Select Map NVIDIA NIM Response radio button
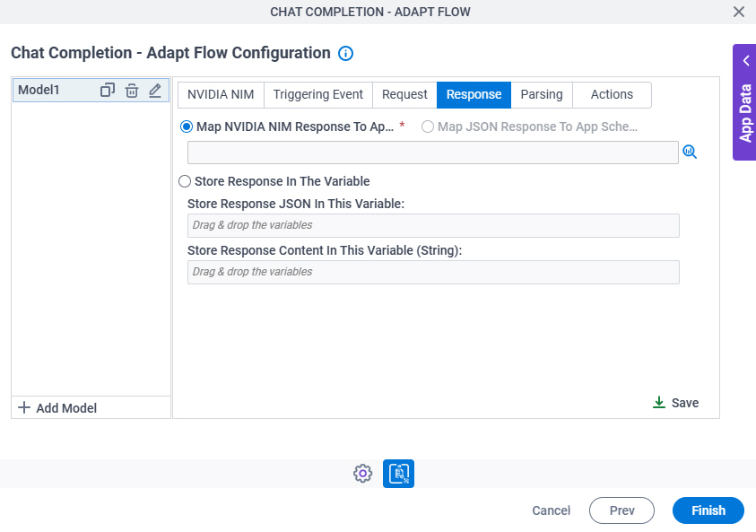756x532 pixels. pos(187,126)
